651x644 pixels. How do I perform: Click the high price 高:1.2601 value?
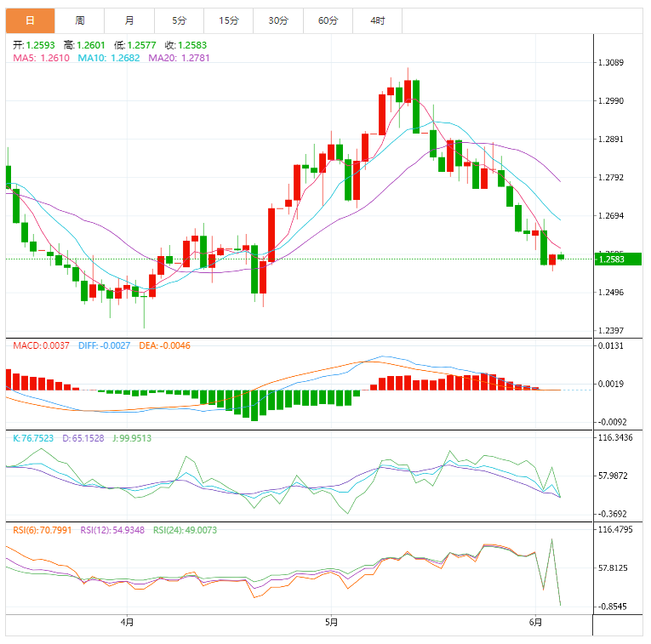point(84,45)
